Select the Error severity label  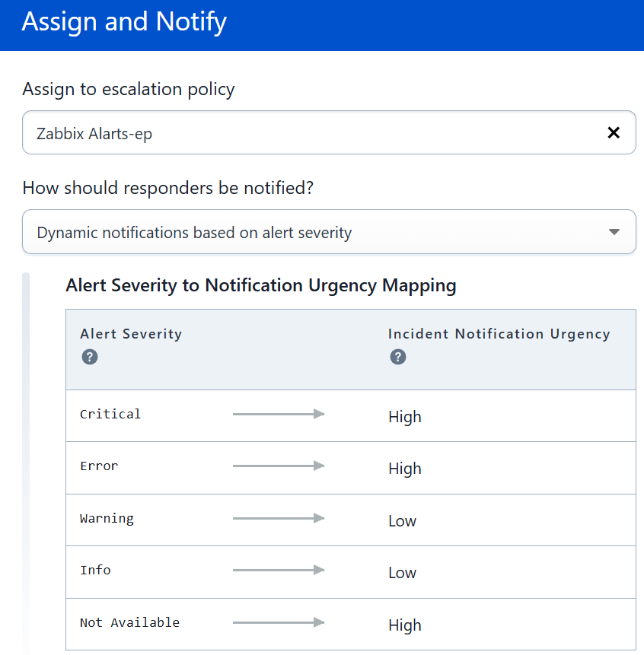99,466
